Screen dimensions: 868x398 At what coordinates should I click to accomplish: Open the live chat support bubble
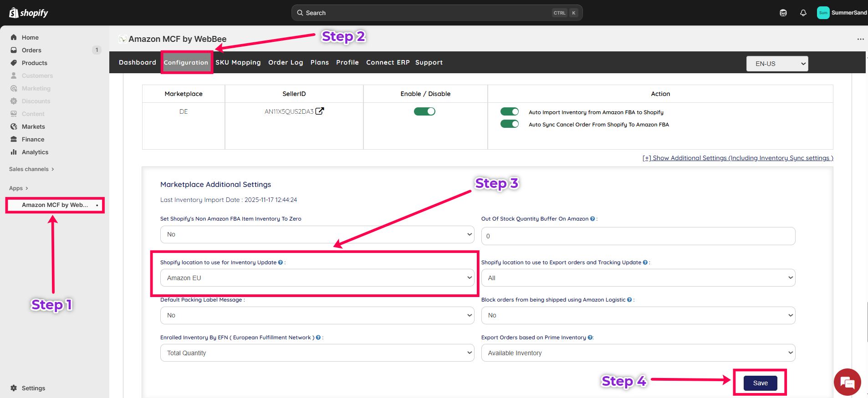[x=847, y=382]
